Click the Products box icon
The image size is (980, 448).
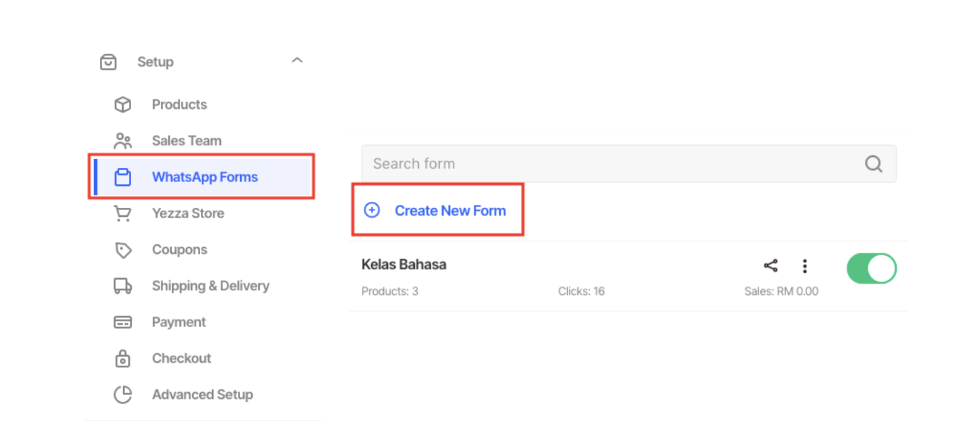123,105
